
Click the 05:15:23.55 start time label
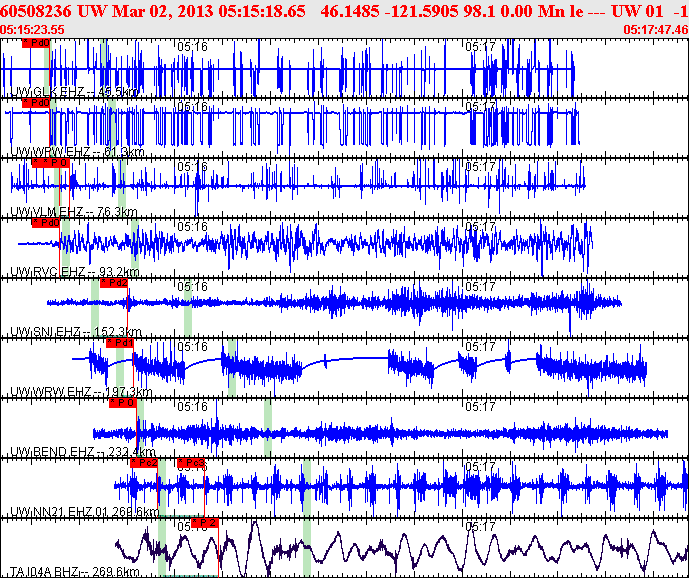[x=33, y=30]
